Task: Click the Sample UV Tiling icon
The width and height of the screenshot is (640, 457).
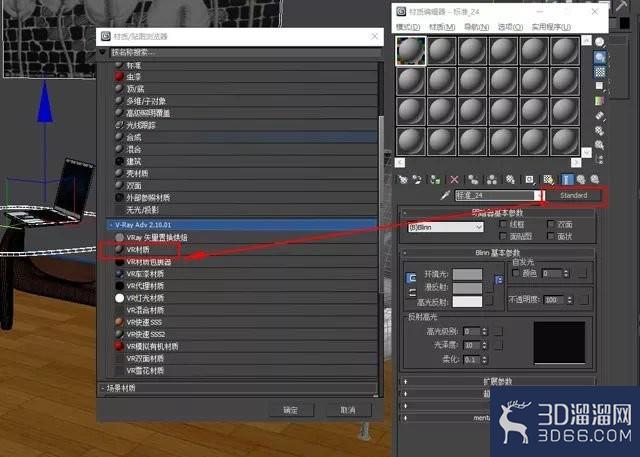Action: (600, 86)
